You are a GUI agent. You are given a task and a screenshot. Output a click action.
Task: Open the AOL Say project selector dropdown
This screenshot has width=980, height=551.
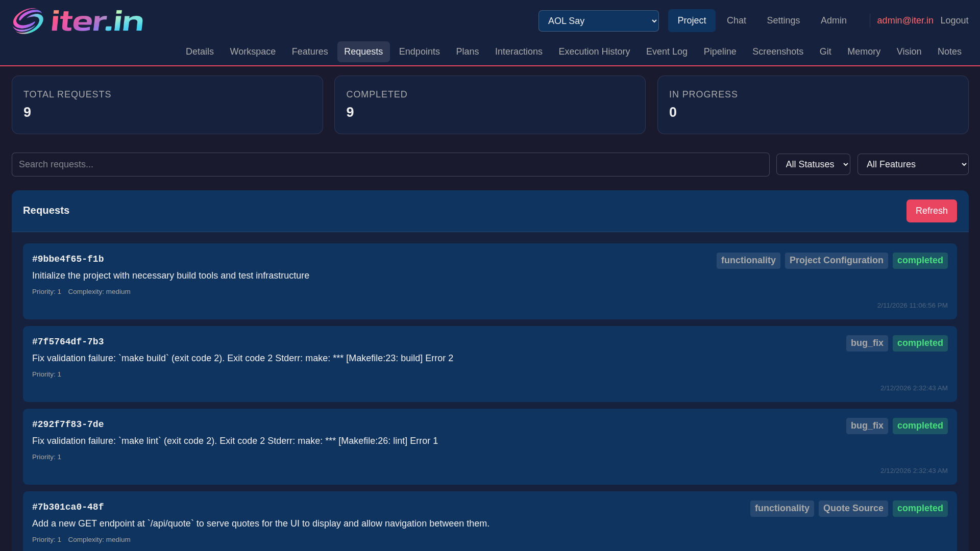point(598,21)
